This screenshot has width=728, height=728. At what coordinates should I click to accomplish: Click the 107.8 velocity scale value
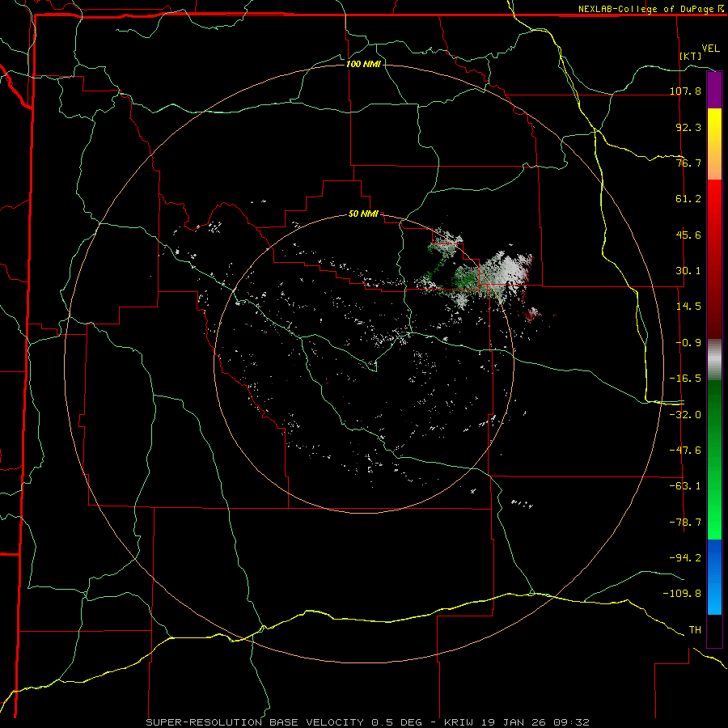685,91
